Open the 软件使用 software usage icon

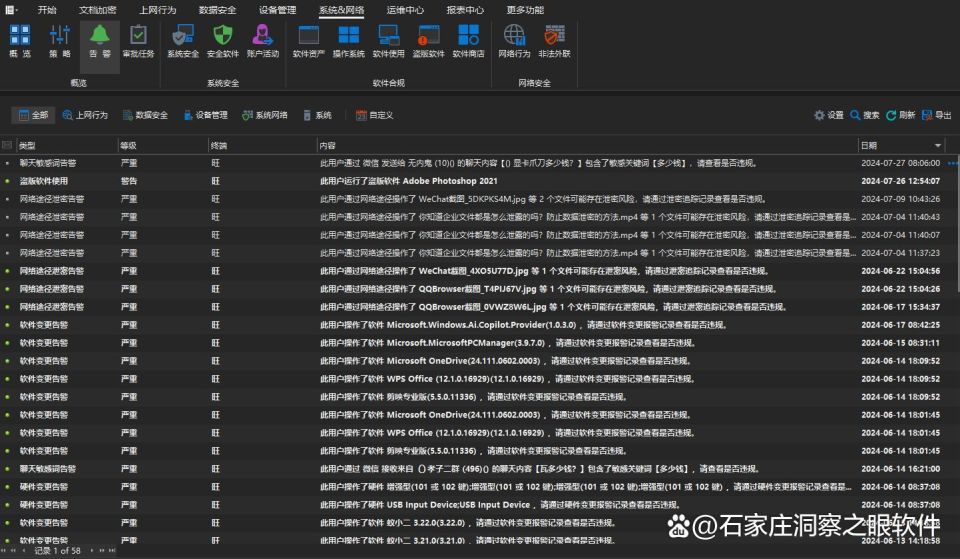pos(388,41)
